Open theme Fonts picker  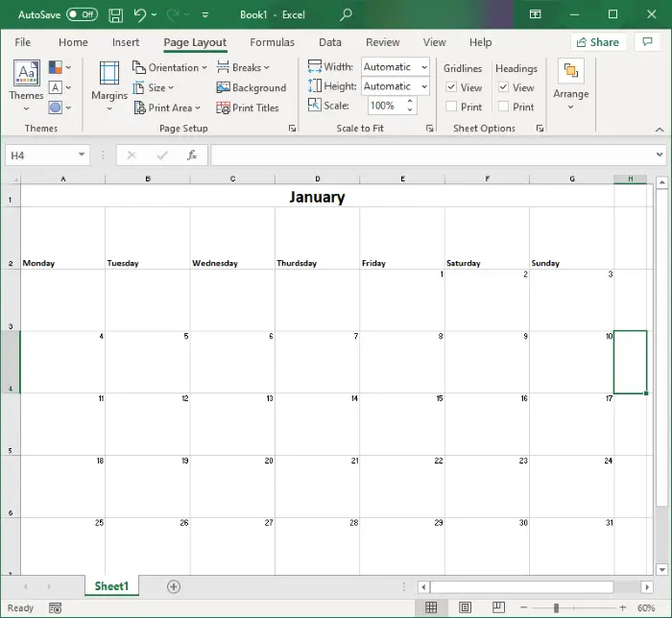pyautogui.click(x=60, y=87)
